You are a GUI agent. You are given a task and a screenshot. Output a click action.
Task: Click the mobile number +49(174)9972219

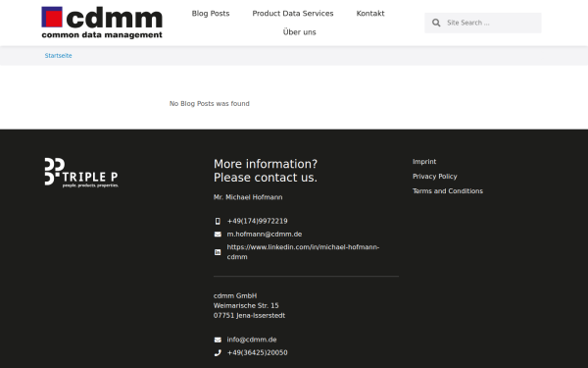click(x=257, y=221)
